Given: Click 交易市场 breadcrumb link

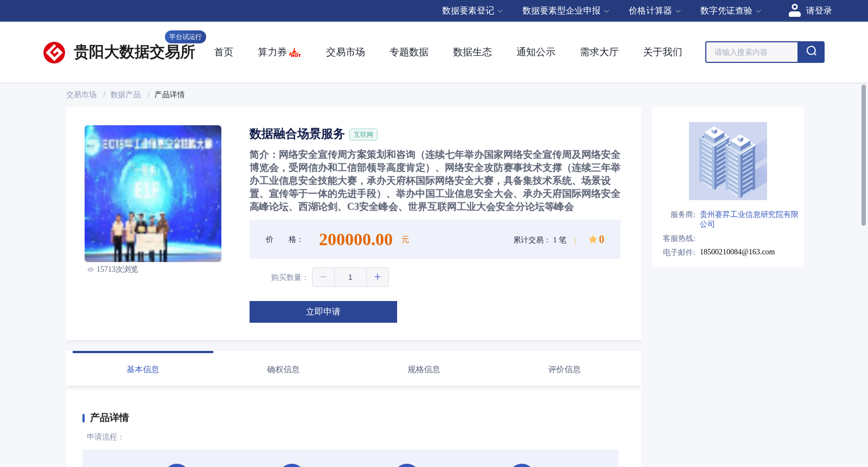Looking at the screenshot, I should [81, 95].
